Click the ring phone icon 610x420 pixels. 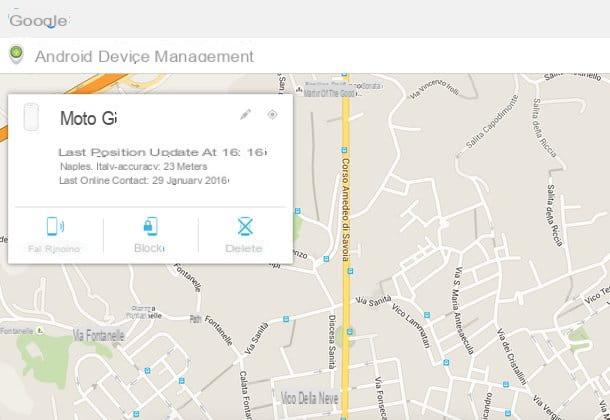(55, 226)
